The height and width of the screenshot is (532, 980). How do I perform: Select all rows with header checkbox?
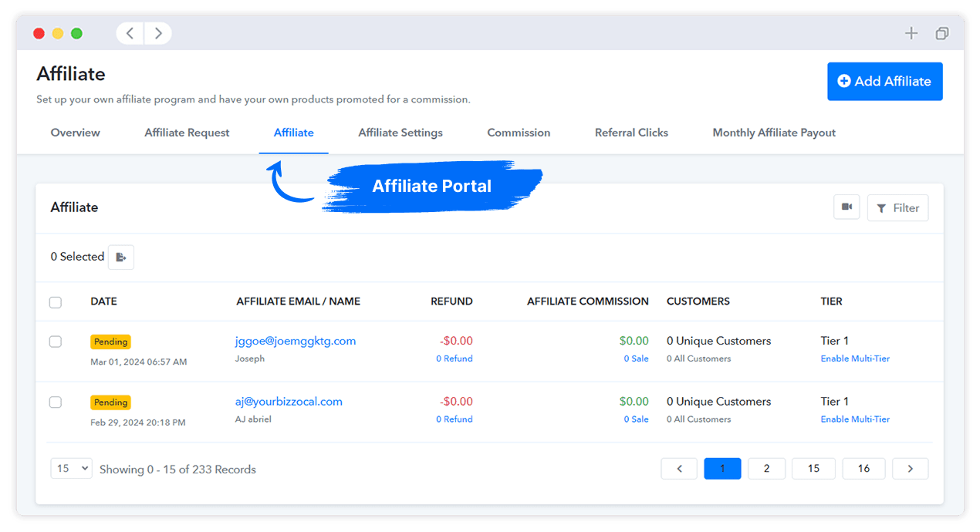pyautogui.click(x=56, y=302)
